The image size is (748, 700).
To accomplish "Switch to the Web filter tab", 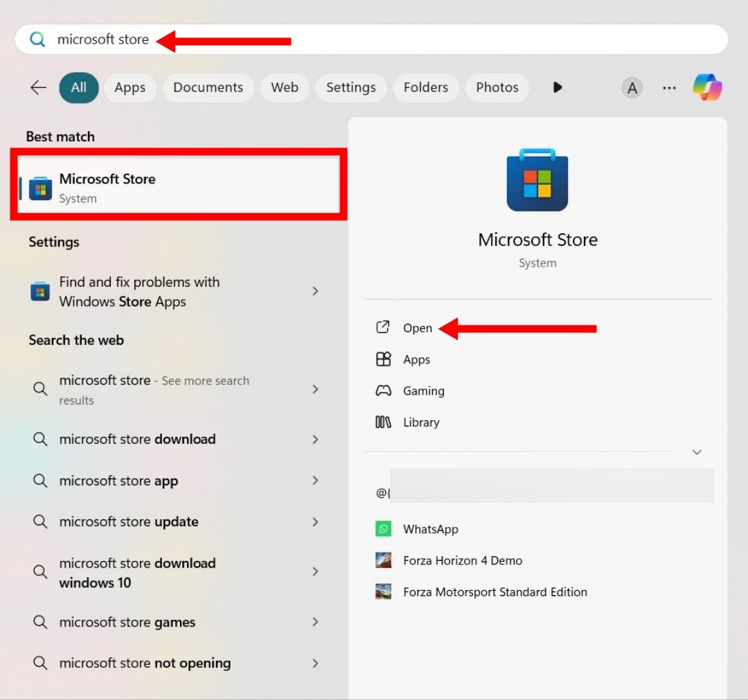I will pyautogui.click(x=285, y=87).
